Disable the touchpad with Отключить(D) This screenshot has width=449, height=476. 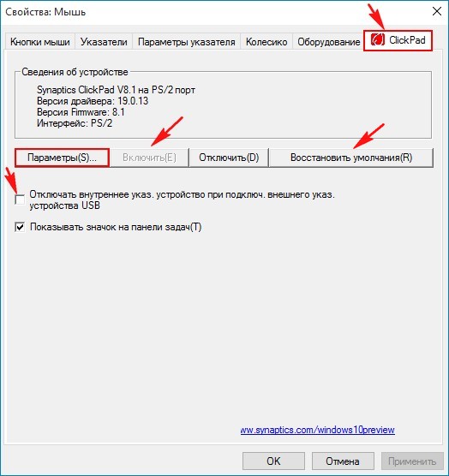pos(229,158)
